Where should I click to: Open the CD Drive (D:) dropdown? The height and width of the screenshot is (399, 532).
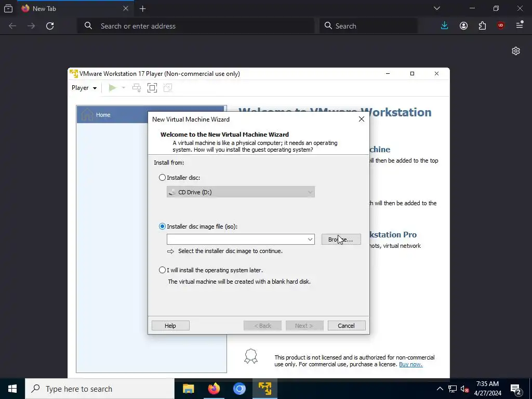[x=241, y=192]
